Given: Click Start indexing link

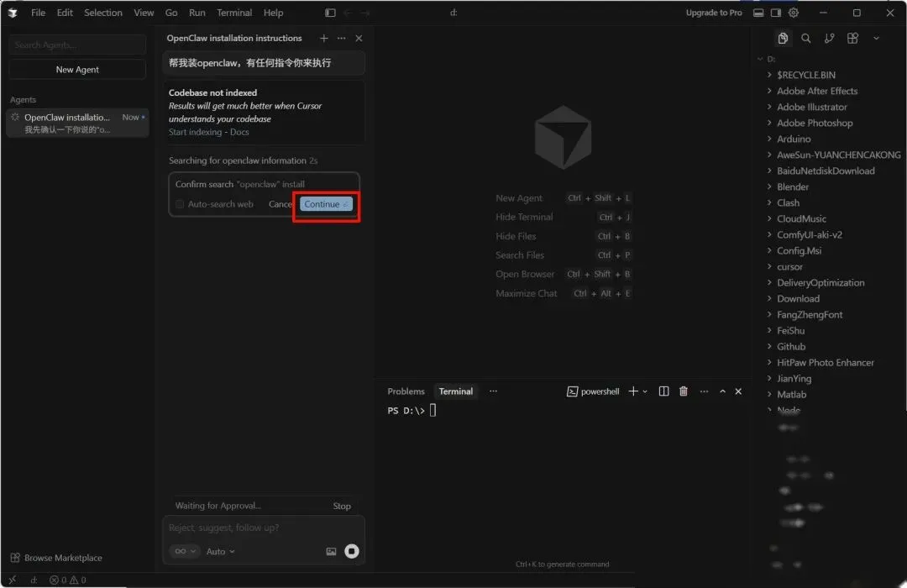Looking at the screenshot, I should click(195, 132).
